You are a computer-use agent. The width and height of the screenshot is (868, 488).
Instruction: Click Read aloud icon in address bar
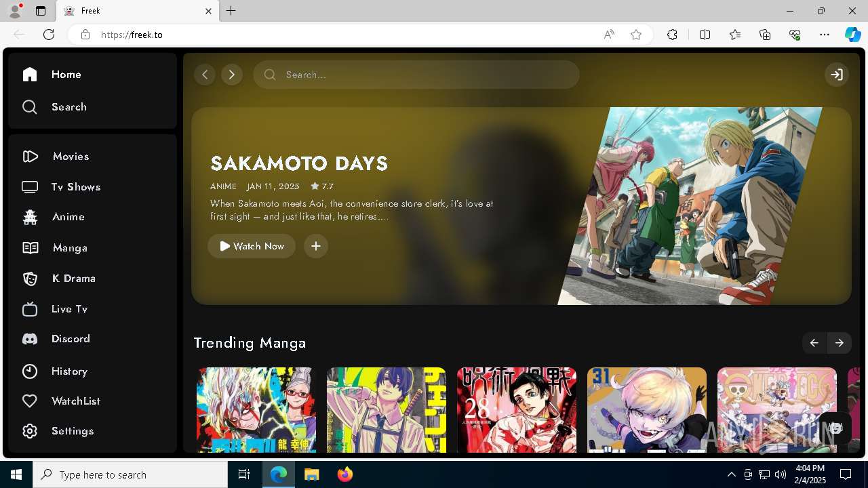609,35
